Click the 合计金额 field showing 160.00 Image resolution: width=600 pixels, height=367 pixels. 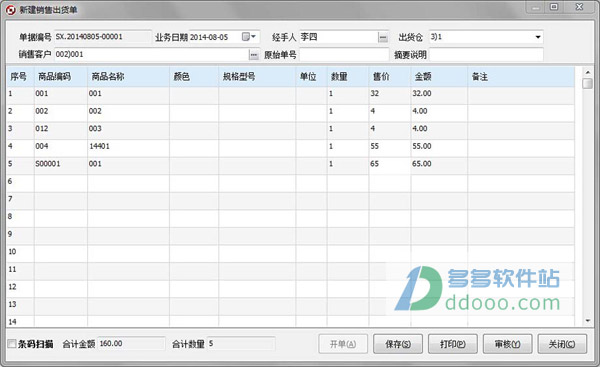pyautogui.click(x=132, y=344)
